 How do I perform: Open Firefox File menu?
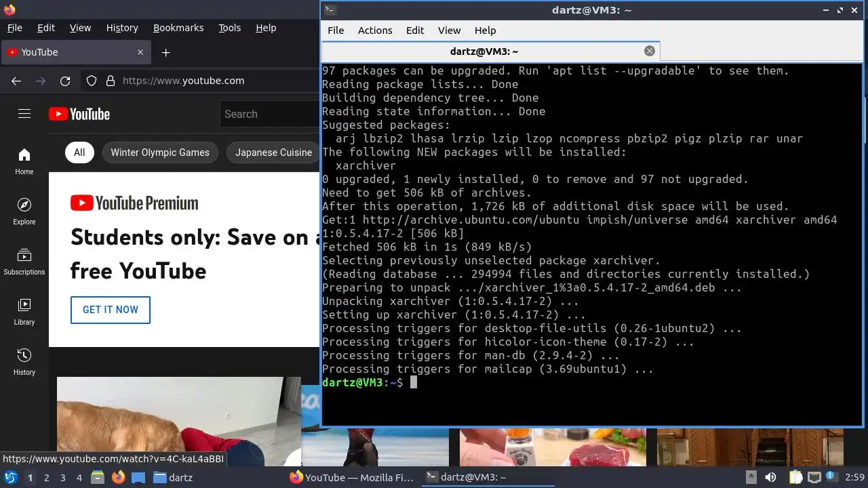pos(14,28)
